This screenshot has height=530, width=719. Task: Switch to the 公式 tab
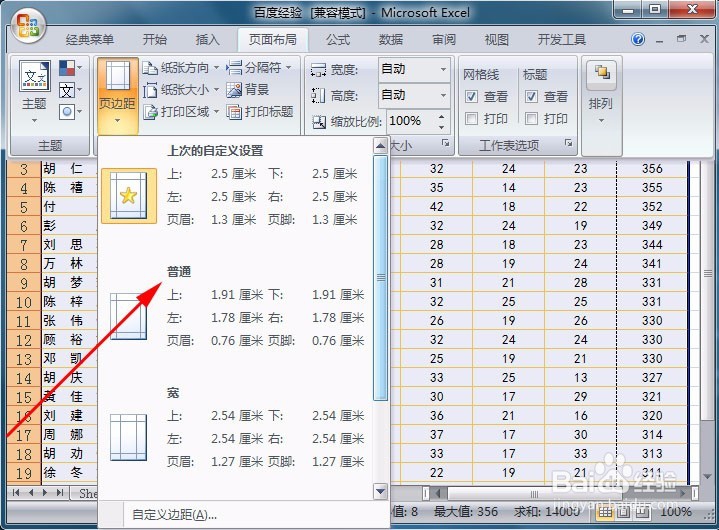click(x=338, y=40)
